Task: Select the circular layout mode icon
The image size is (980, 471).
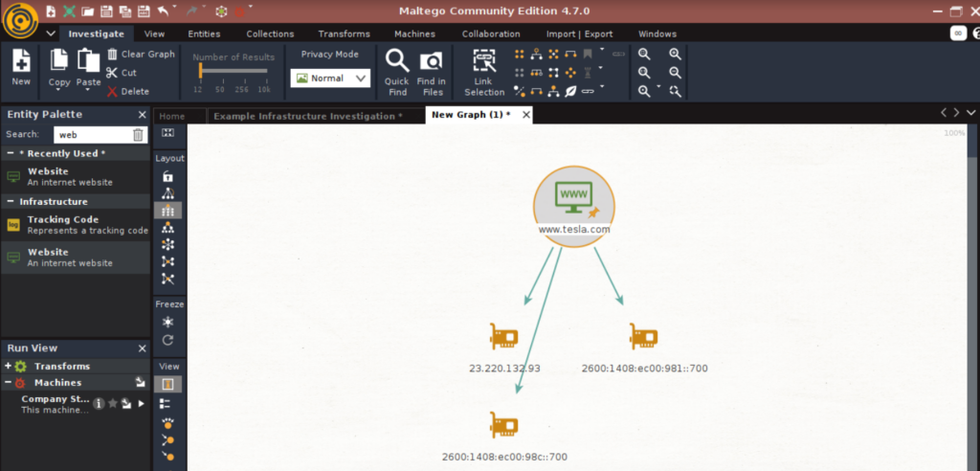Action: pos(167,244)
